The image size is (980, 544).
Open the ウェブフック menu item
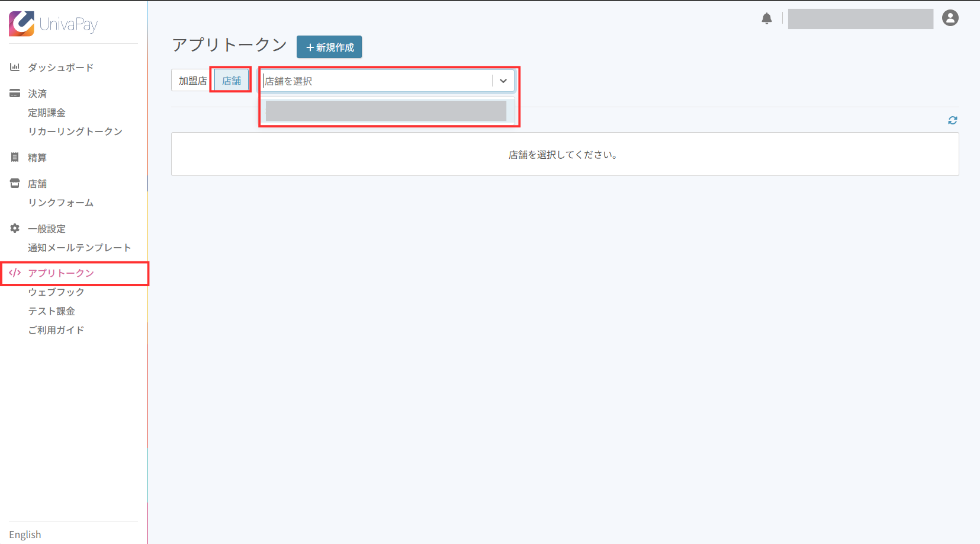[x=56, y=292]
